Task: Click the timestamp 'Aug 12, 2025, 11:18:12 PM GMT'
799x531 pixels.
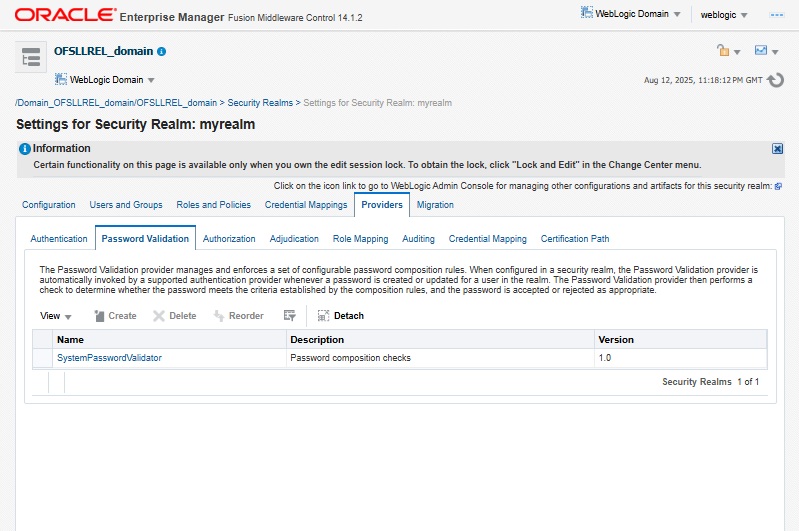Action: point(703,81)
